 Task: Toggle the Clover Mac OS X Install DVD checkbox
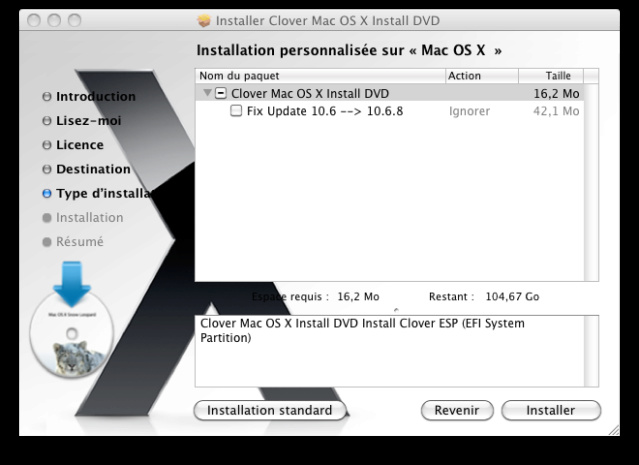coord(220,93)
